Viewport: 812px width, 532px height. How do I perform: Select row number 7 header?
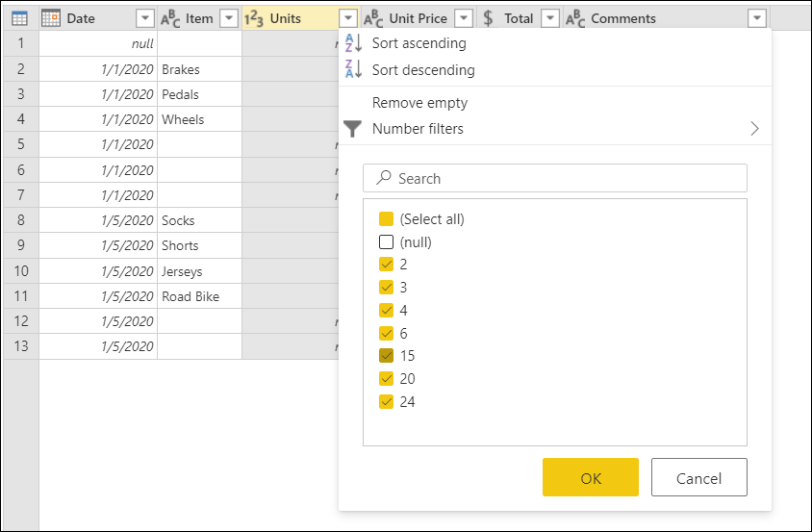[x=21, y=194]
